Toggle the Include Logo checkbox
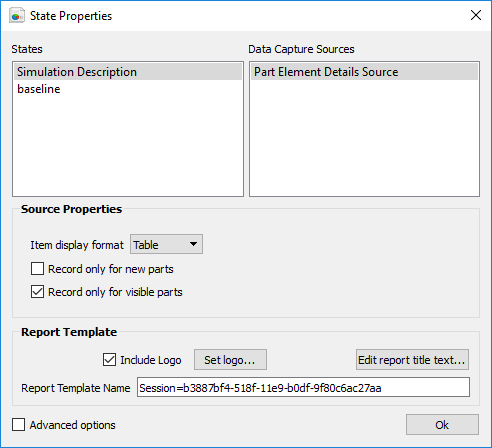Image resolution: width=492 pixels, height=448 pixels. 109,360
